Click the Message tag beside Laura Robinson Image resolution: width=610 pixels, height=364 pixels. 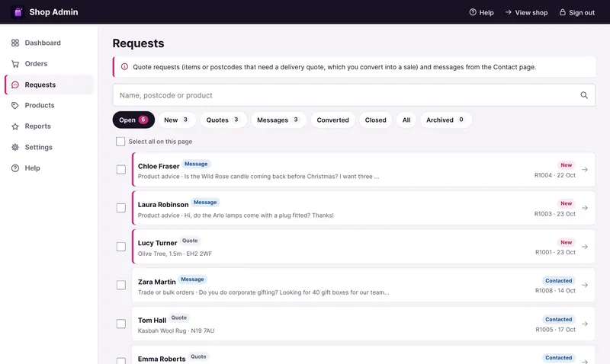point(205,203)
